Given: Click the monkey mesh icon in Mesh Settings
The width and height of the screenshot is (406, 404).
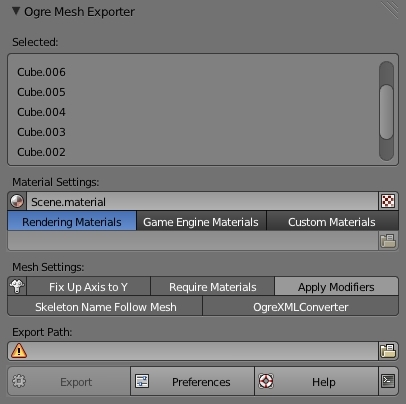Looking at the screenshot, I should pos(17,286).
